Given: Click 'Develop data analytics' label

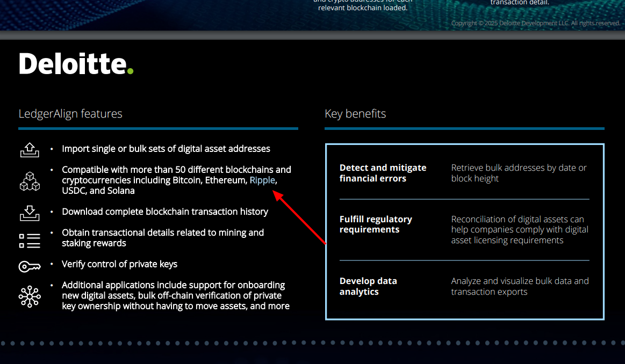Looking at the screenshot, I should (x=368, y=286).
